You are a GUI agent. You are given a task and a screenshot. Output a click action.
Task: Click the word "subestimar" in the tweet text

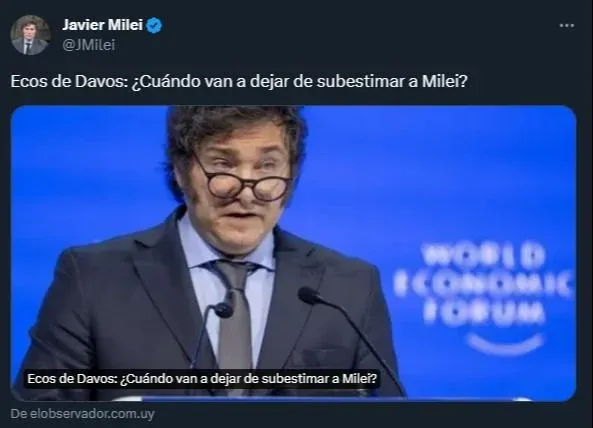click(360, 81)
